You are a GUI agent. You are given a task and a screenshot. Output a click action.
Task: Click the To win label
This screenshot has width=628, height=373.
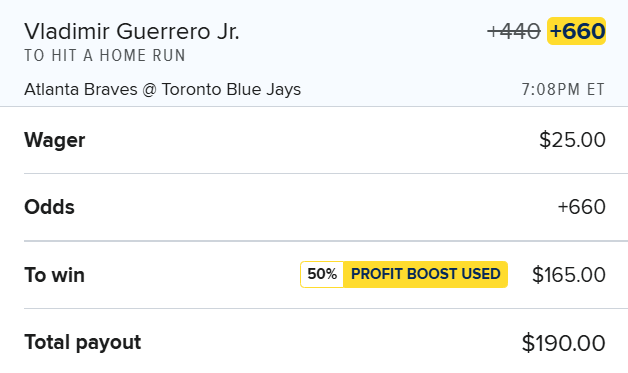(54, 275)
